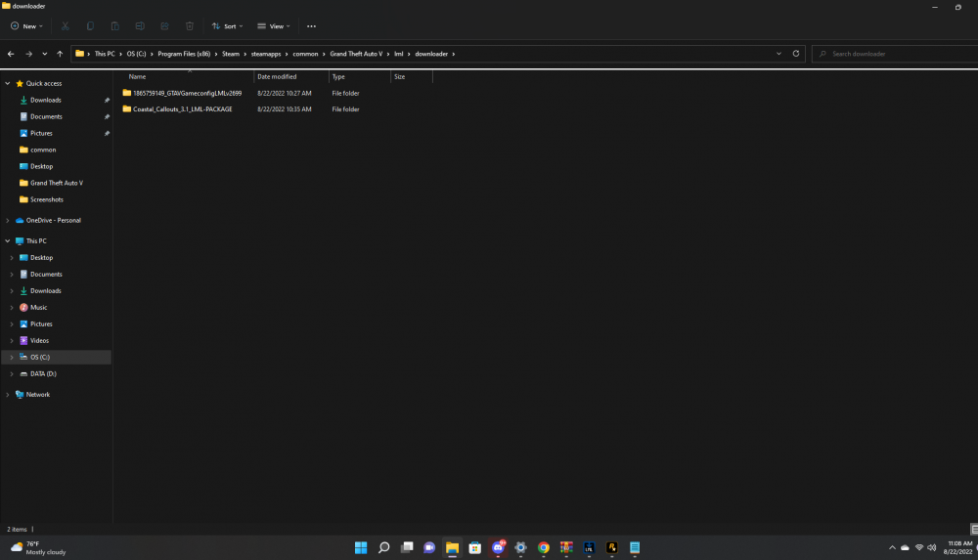Open Settings gear on taskbar
The width and height of the screenshot is (978, 560).
520,547
